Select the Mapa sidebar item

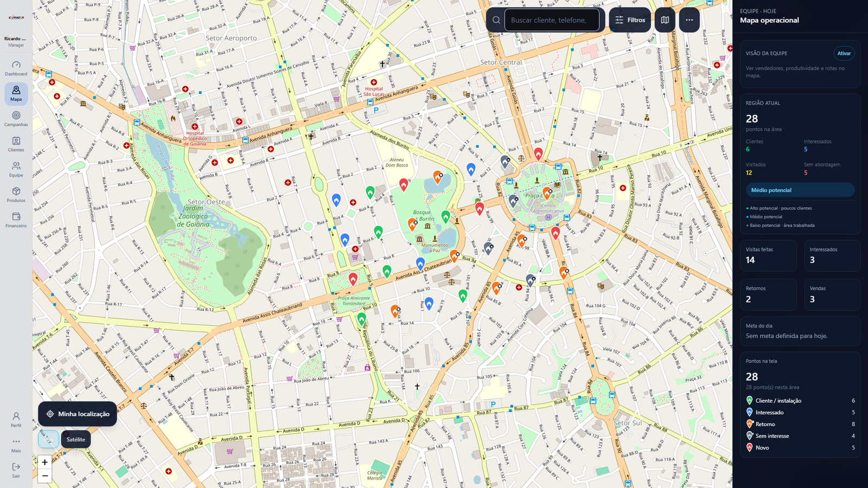16,94
